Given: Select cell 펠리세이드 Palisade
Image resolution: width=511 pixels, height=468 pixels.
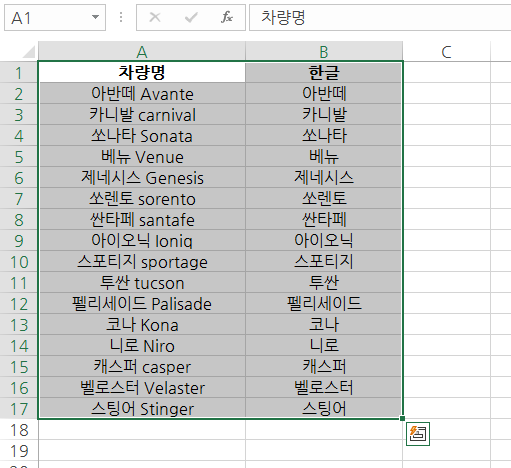Looking at the screenshot, I should tap(142, 303).
